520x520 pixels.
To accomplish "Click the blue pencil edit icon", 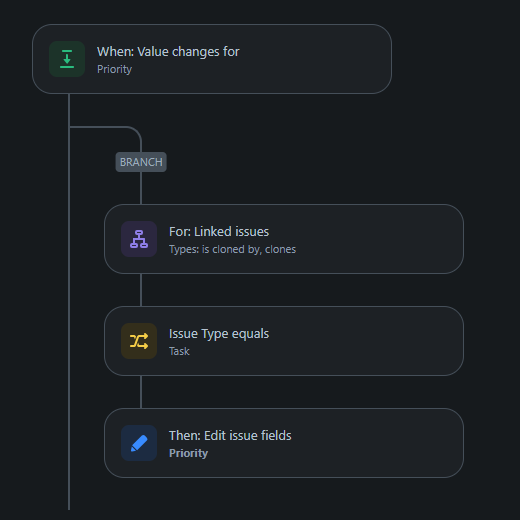I will click(x=139, y=443).
